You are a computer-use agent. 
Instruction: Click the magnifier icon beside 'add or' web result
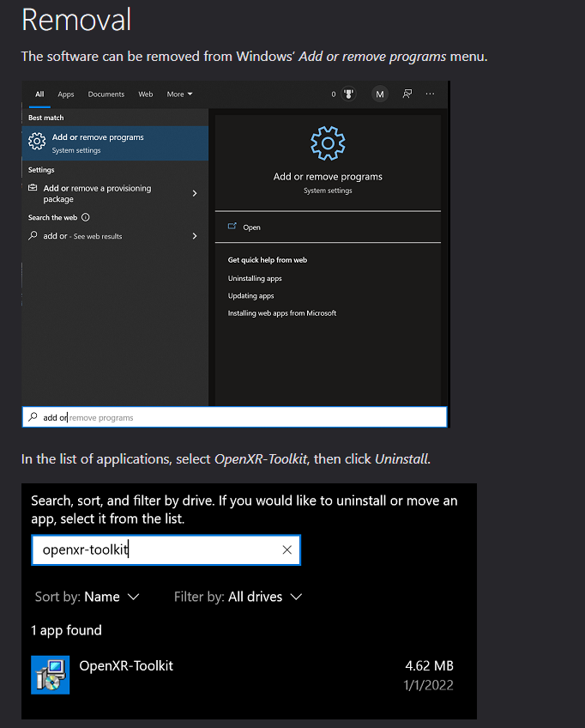[33, 235]
